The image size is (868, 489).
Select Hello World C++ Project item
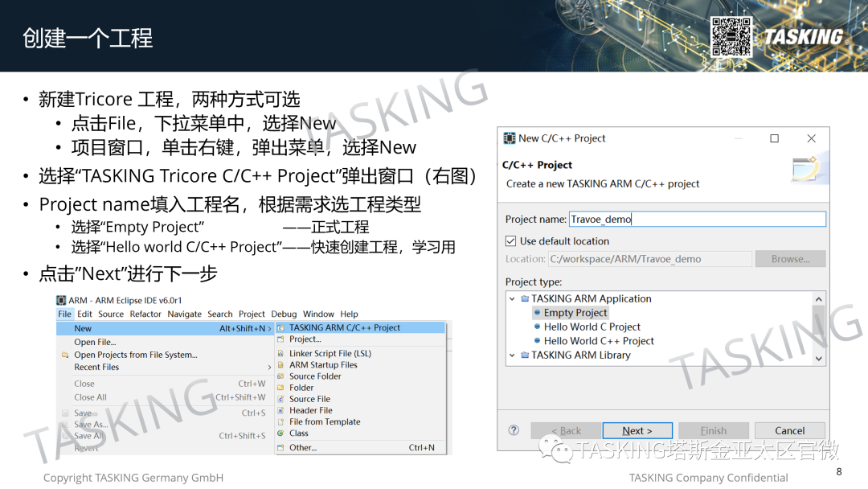(x=599, y=340)
